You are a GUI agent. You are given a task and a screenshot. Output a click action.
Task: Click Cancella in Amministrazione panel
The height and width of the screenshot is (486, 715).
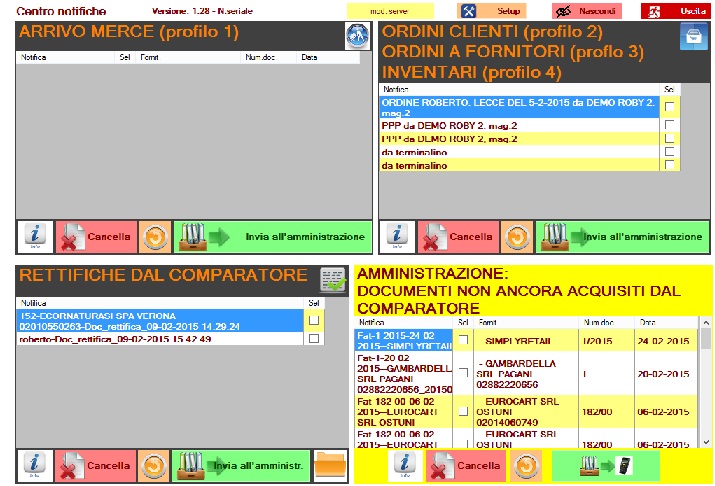point(466,466)
